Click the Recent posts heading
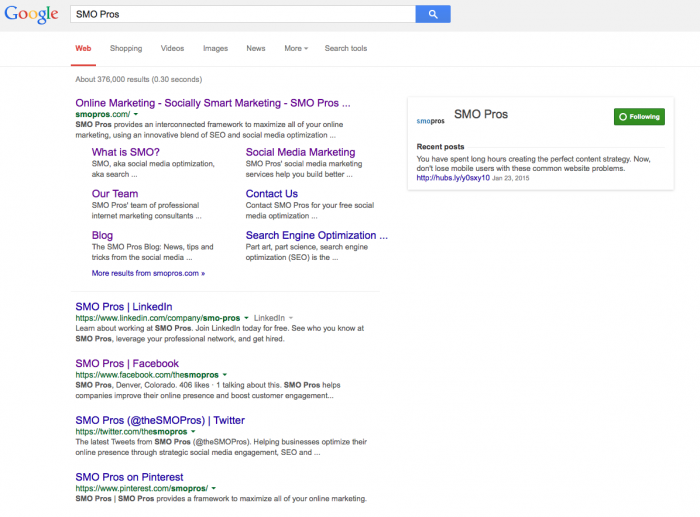The width and height of the screenshot is (700, 517). point(440,146)
